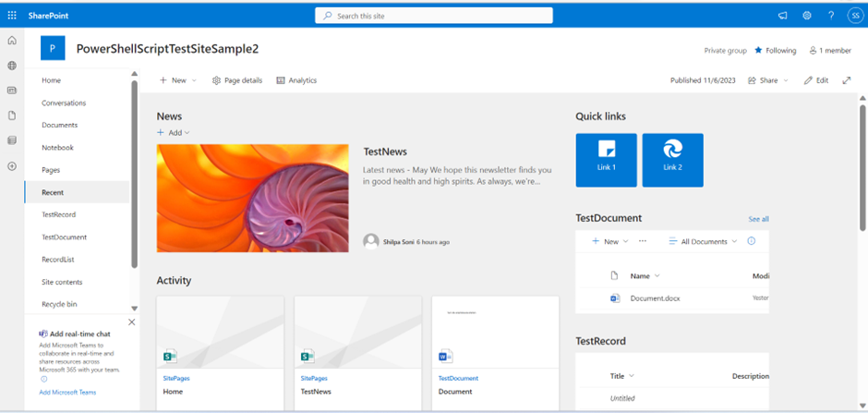
Task: Open Site contents in left navigation
Action: coord(62,282)
